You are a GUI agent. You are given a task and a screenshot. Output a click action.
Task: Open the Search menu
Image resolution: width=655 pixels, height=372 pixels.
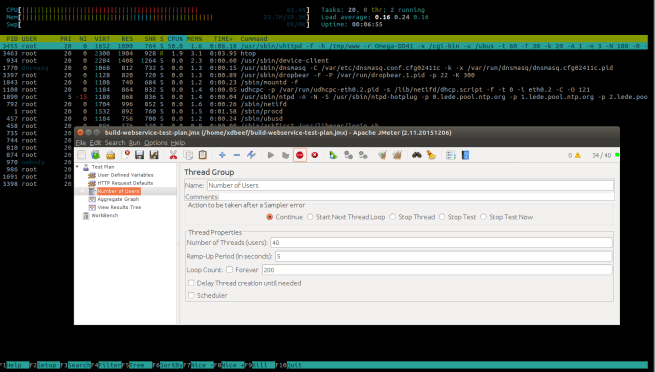point(115,143)
